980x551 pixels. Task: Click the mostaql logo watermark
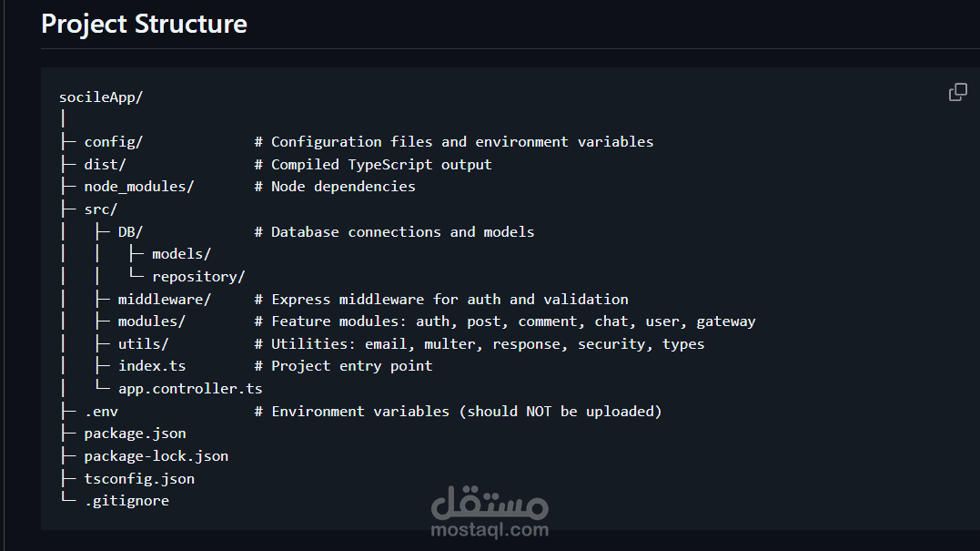[490, 503]
